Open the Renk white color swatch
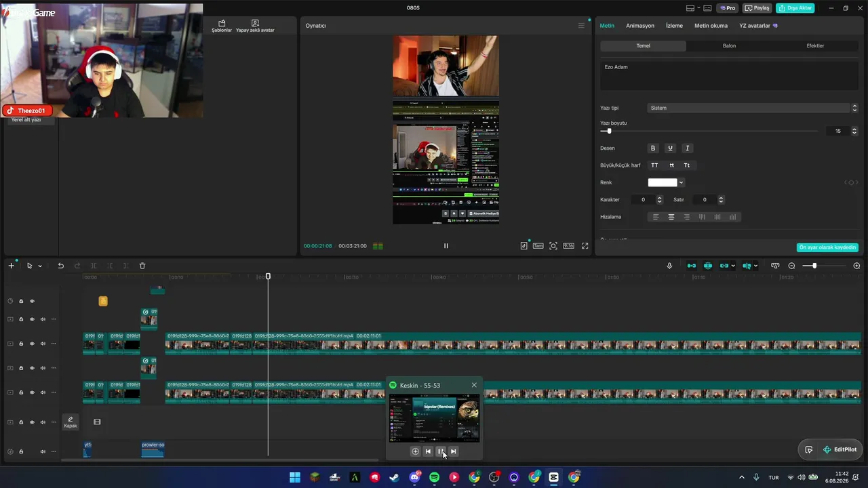This screenshot has height=488, width=868. [663, 182]
